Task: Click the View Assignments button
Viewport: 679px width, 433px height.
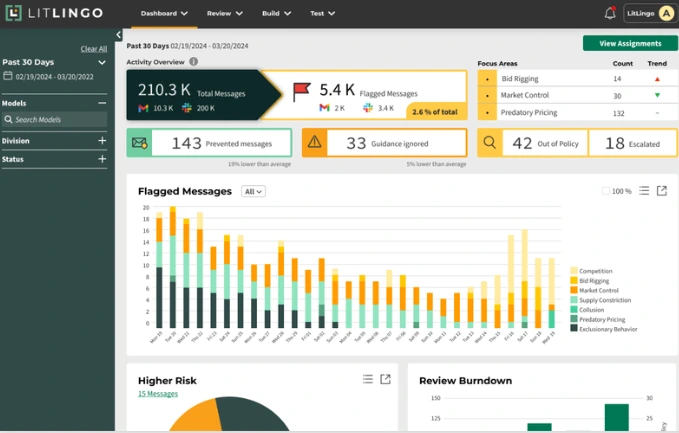Action: (630, 43)
